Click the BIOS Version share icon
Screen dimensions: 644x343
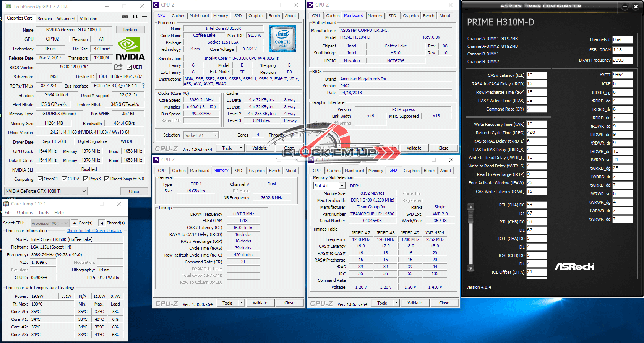[118, 67]
